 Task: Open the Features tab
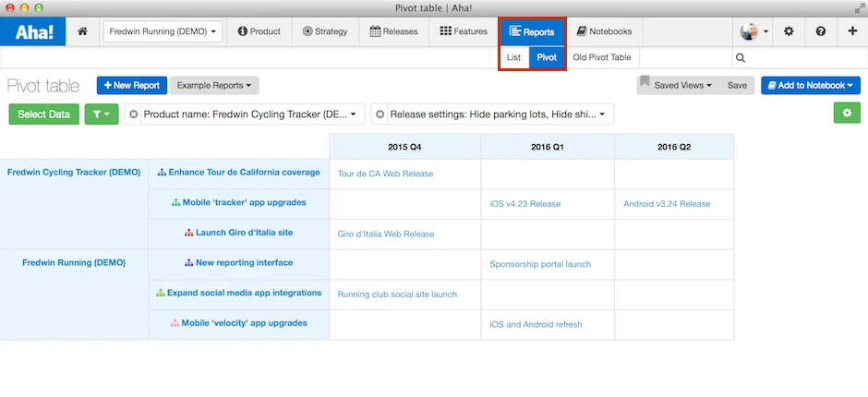(464, 31)
